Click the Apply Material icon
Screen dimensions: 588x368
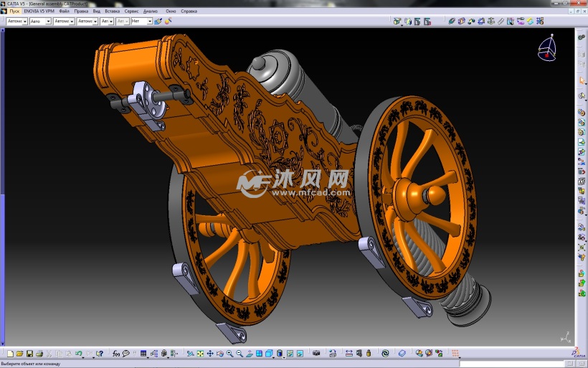coord(402,354)
